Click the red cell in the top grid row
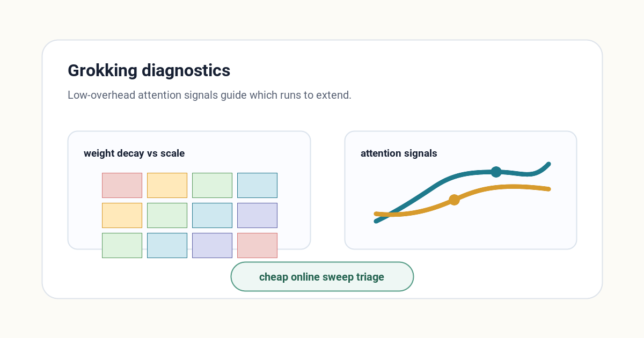The width and height of the screenshot is (644, 338). tap(122, 185)
